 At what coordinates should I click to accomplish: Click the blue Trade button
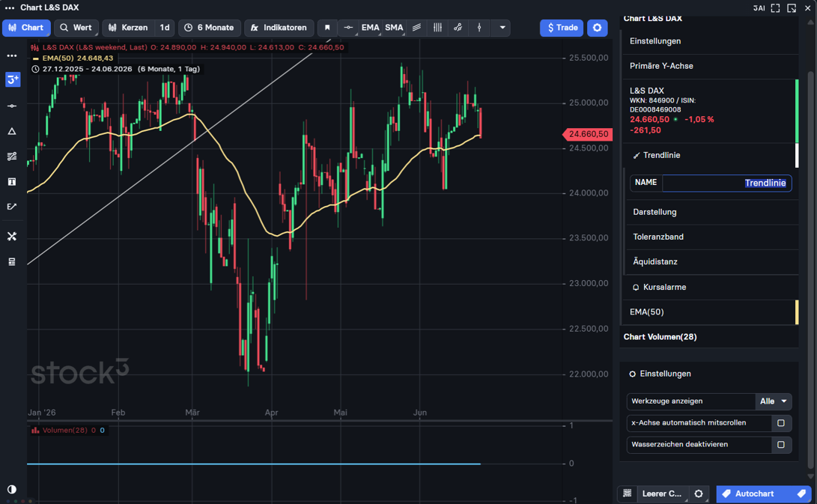(x=562, y=28)
